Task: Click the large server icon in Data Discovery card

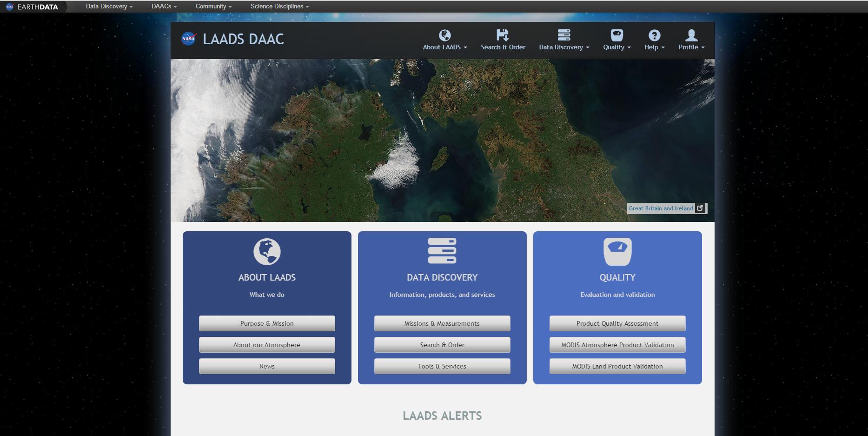Action: [442, 251]
